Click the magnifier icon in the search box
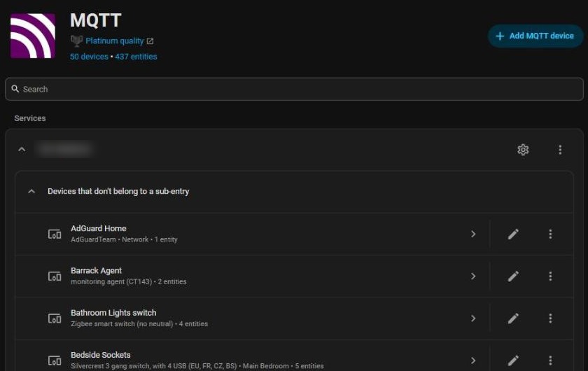 15,89
